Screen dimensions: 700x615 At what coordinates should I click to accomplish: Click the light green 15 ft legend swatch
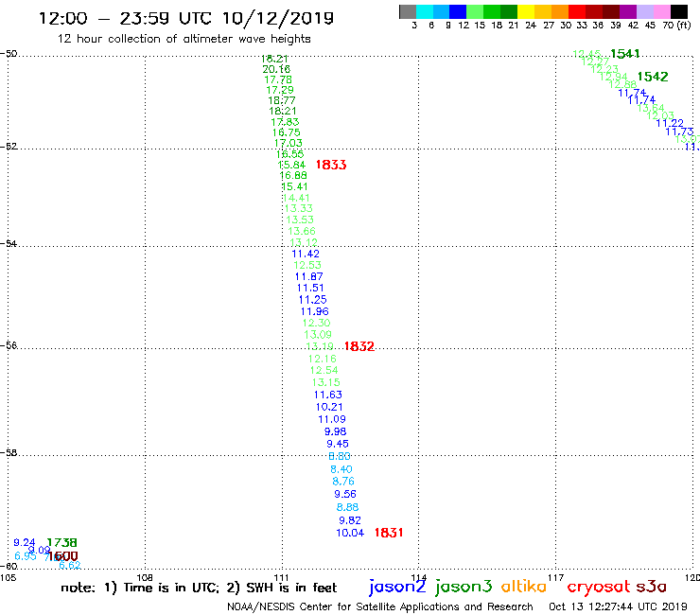[x=475, y=11]
